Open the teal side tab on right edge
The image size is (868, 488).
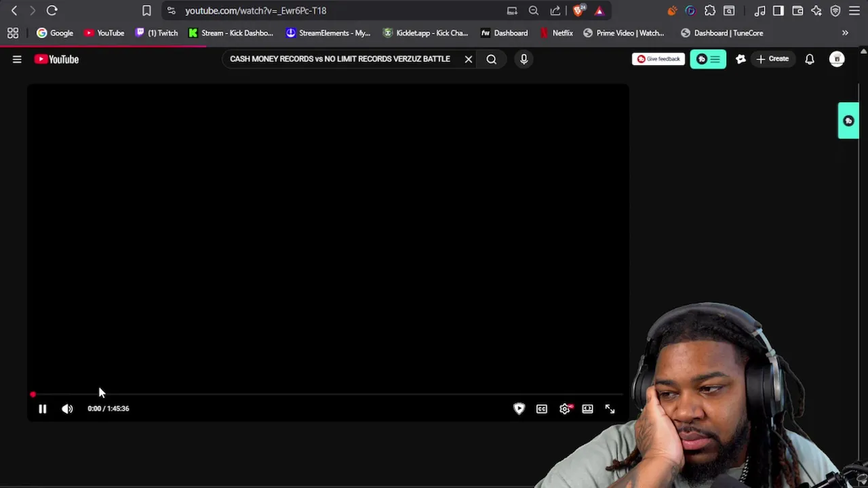coord(848,121)
